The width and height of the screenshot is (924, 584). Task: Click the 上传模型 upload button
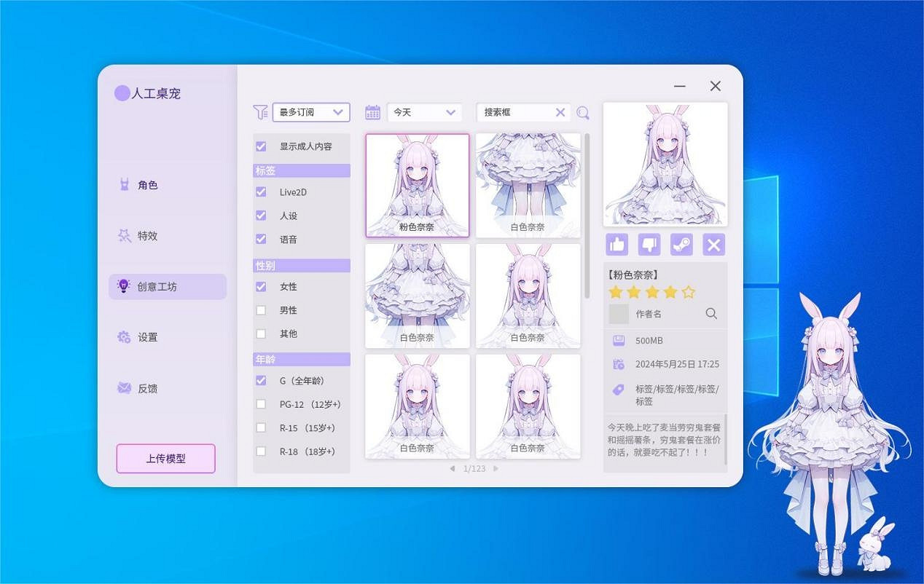coord(165,458)
